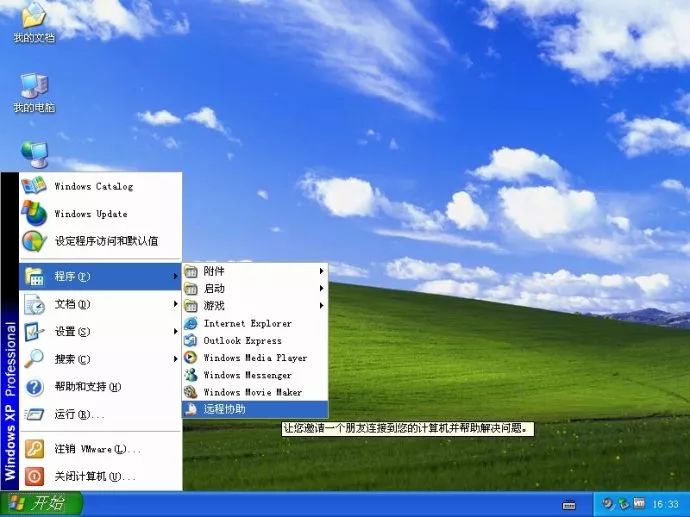
Task: Choose 运行(R)... menu item
Action: click(x=101, y=414)
